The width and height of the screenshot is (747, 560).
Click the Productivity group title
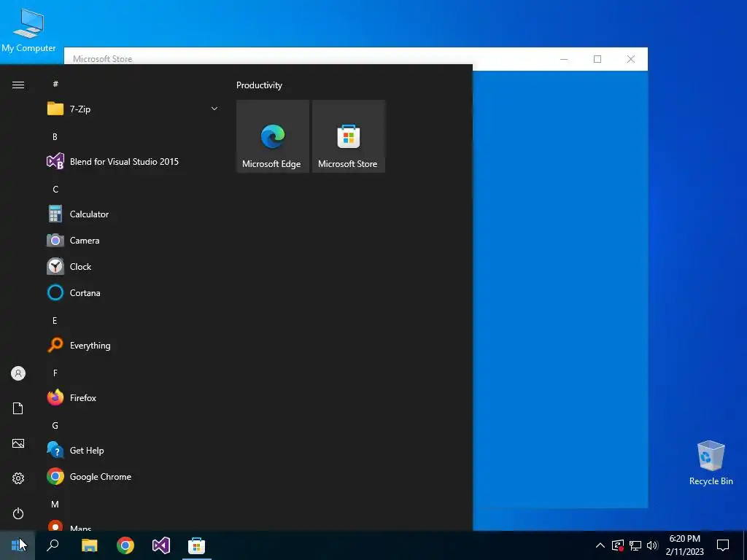pos(259,85)
